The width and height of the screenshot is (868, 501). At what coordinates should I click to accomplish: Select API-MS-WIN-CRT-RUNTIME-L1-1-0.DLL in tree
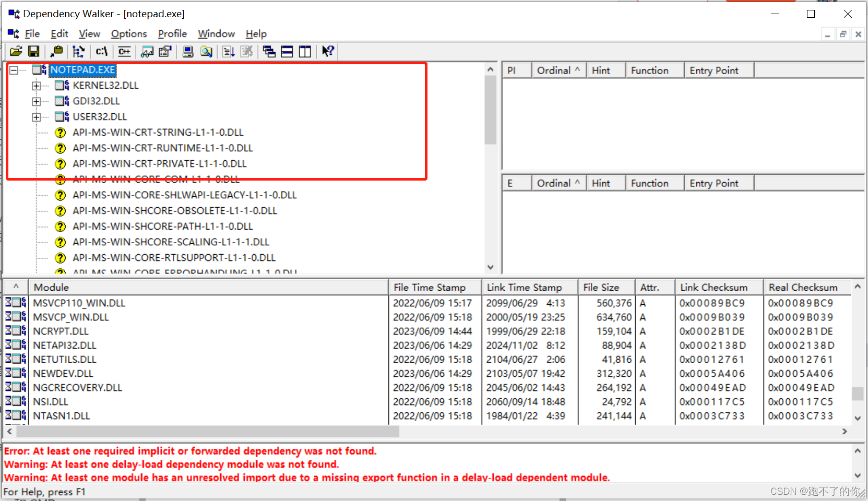pos(162,148)
